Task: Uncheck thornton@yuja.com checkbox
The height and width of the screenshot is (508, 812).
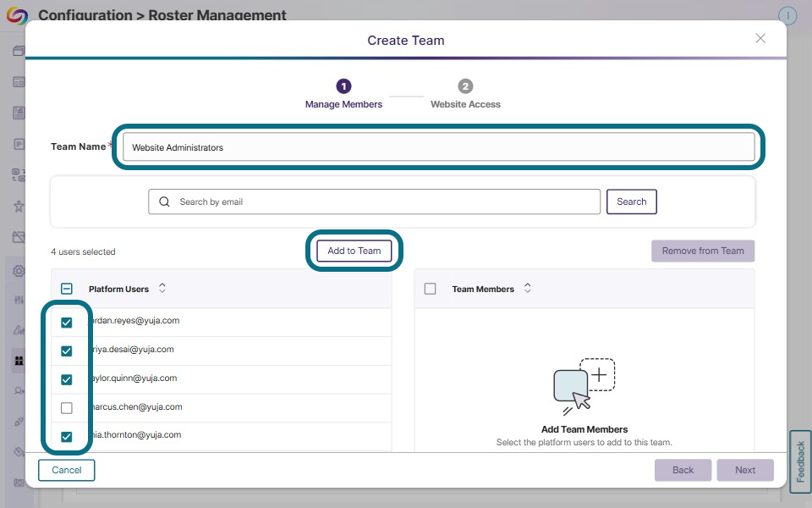Action: click(66, 437)
